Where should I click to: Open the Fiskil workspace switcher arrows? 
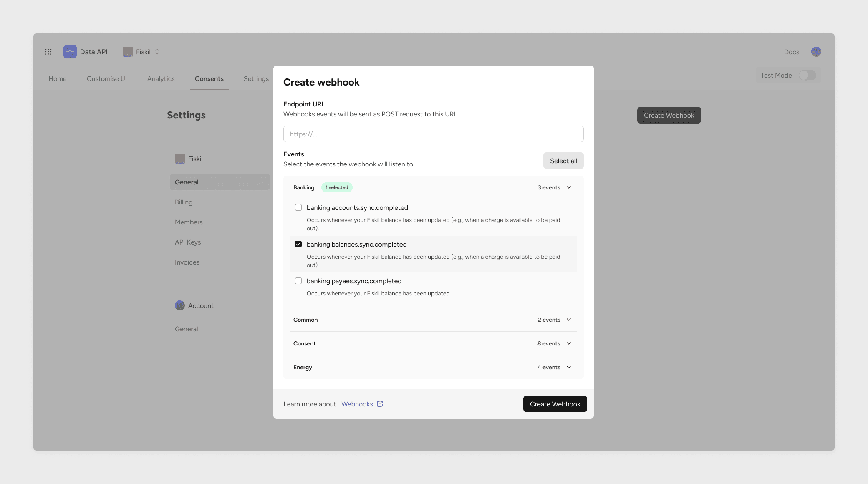[157, 52]
